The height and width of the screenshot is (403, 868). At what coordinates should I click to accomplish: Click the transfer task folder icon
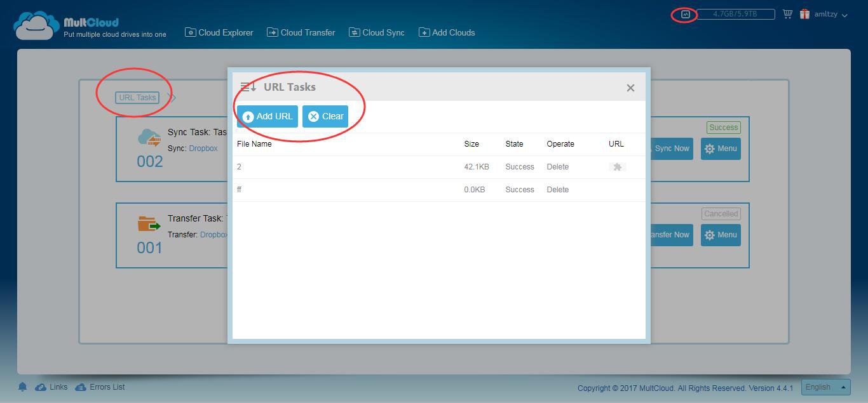149,224
